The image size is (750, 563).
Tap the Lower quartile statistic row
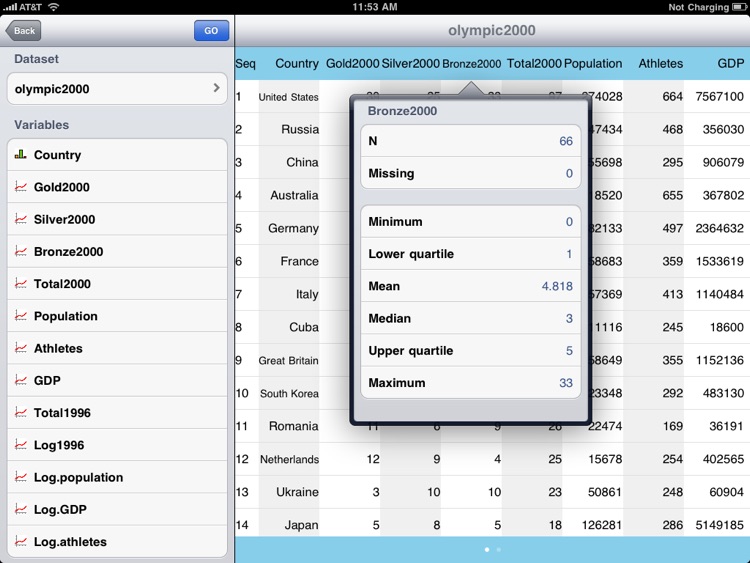471,254
